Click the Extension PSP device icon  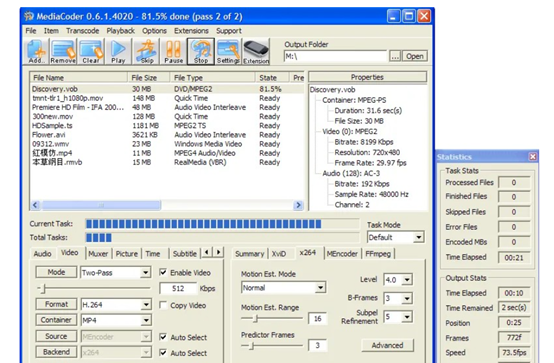coord(256,52)
